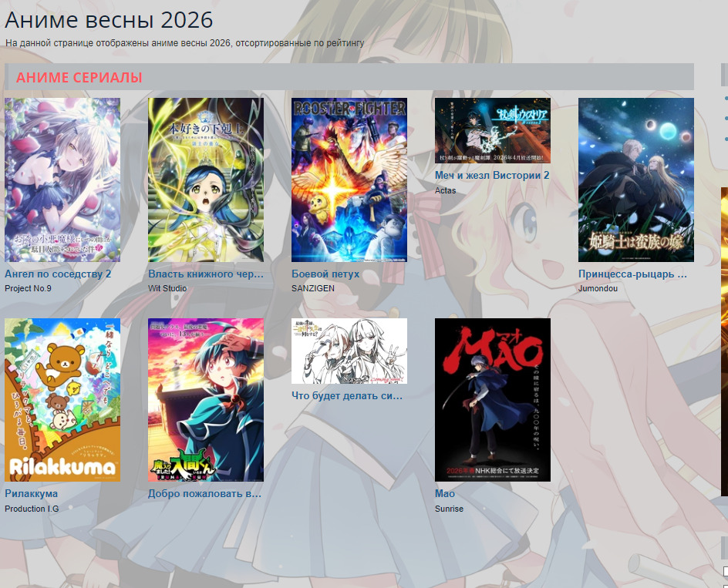
Task: Open the Что будет делать си… link
Action: (x=347, y=395)
